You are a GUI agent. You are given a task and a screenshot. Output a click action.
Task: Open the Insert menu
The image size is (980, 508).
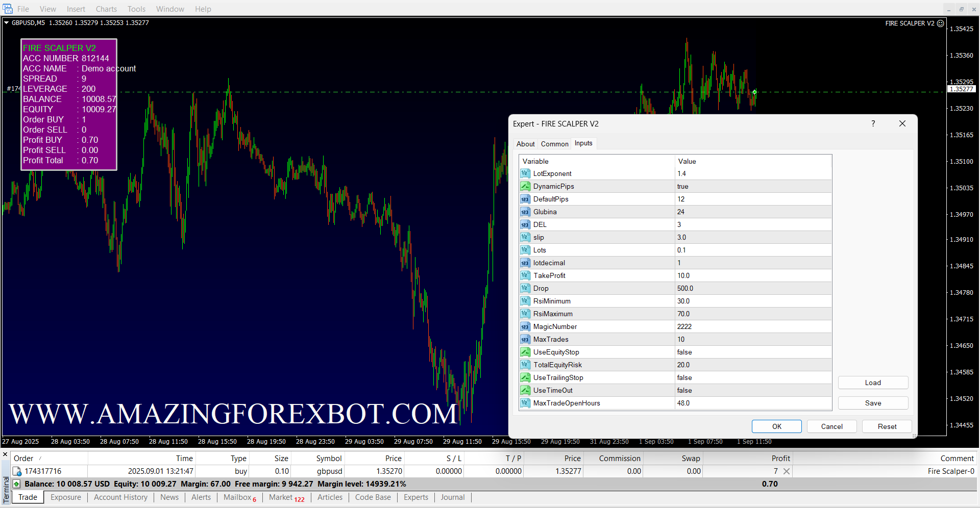coord(76,9)
